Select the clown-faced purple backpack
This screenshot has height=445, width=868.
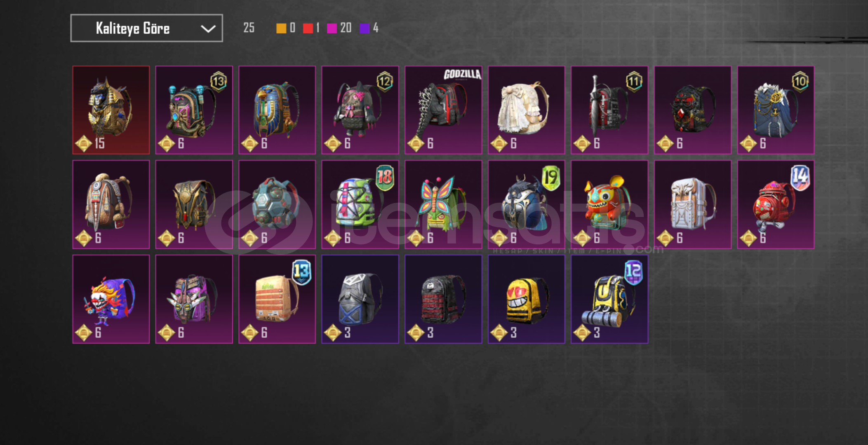[111, 299]
